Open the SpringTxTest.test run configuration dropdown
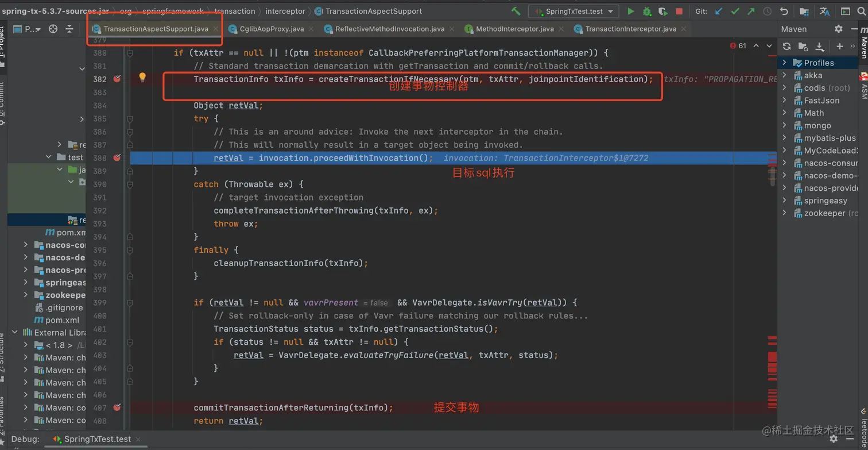This screenshot has width=868, height=450. (x=573, y=11)
